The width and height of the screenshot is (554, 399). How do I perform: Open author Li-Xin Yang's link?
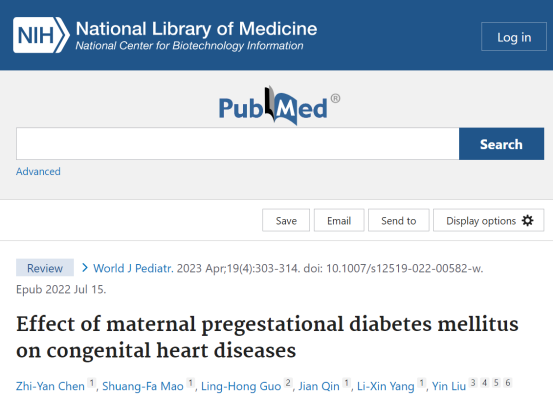coord(385,386)
